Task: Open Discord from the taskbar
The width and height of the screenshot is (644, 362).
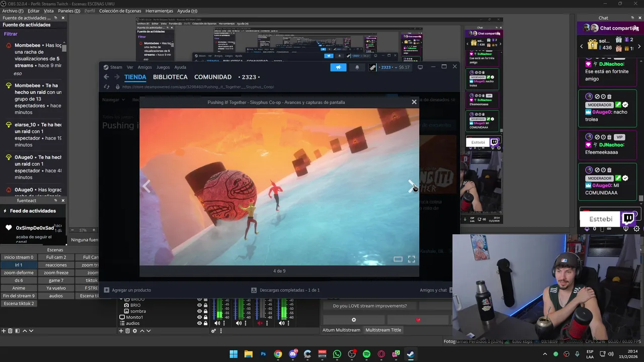Action: click(293, 354)
